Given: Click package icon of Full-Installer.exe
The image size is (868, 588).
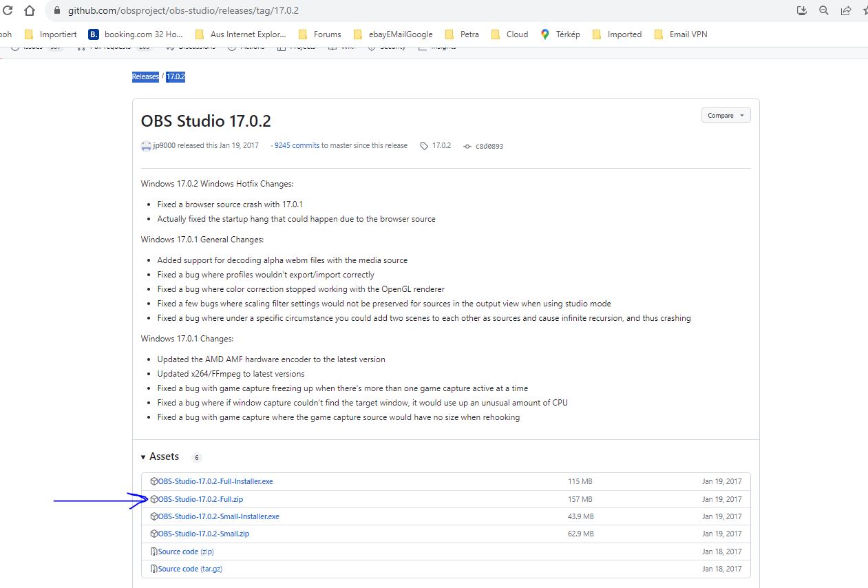Looking at the screenshot, I should (x=154, y=481).
